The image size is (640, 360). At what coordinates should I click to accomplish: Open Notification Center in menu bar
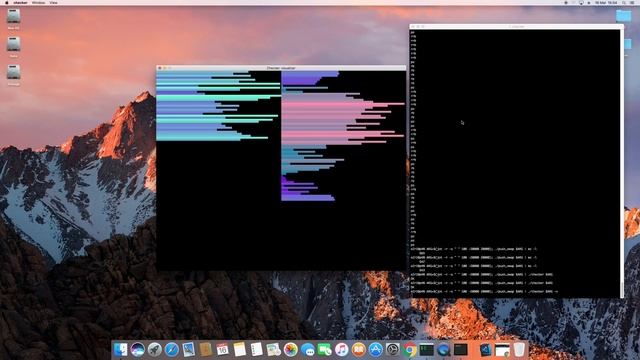tap(633, 2)
